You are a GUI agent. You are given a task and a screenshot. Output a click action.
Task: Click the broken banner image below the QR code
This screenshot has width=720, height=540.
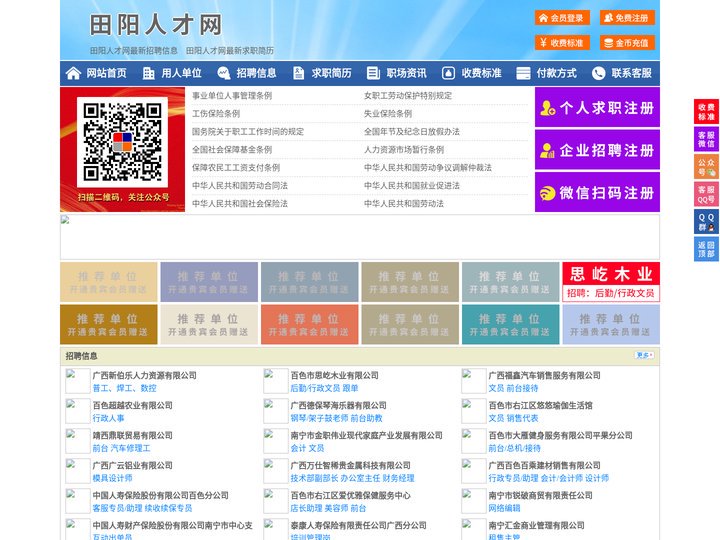pyautogui.click(x=360, y=237)
